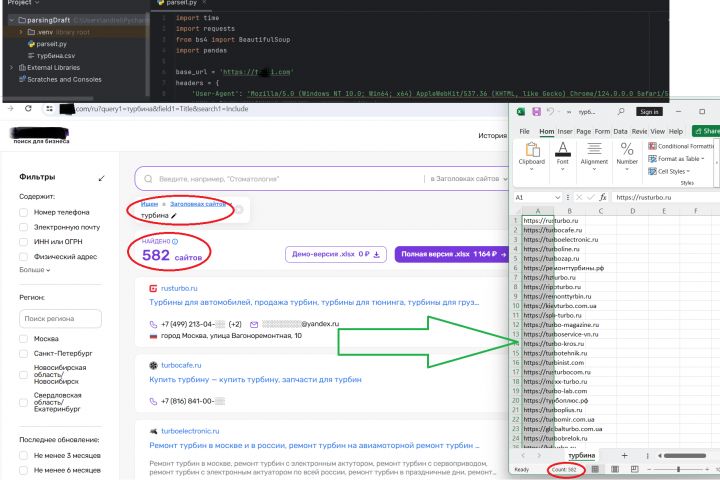Open the Clipboard group in the ribbon
720x480 pixels.
point(532,156)
